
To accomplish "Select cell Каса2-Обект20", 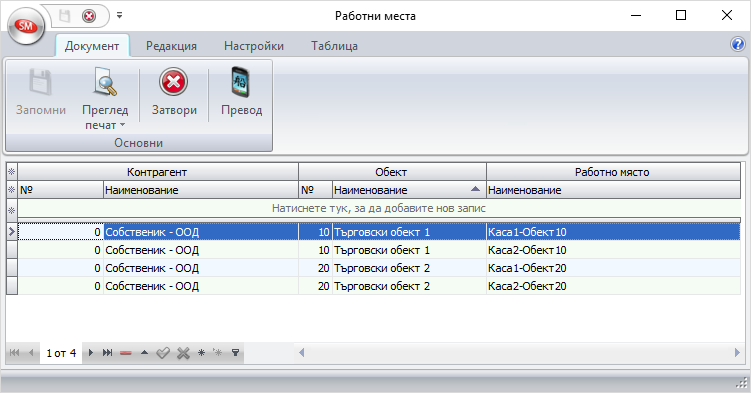I will tap(613, 286).
